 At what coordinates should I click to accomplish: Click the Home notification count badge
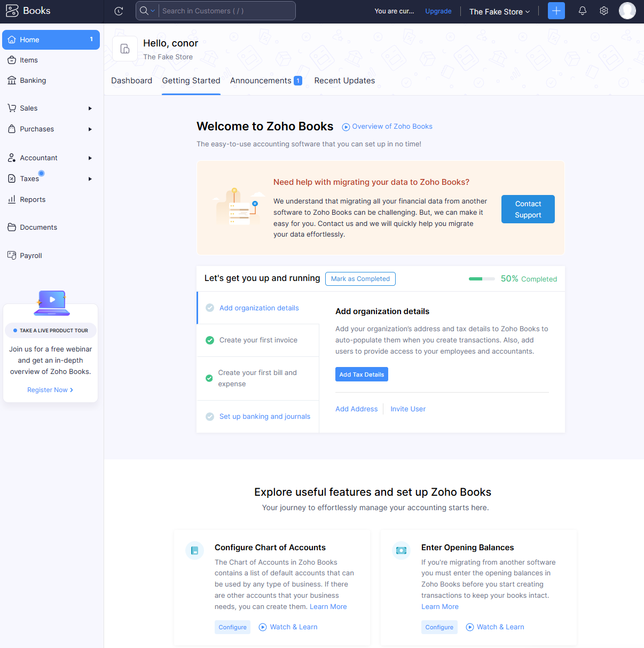pyautogui.click(x=91, y=39)
